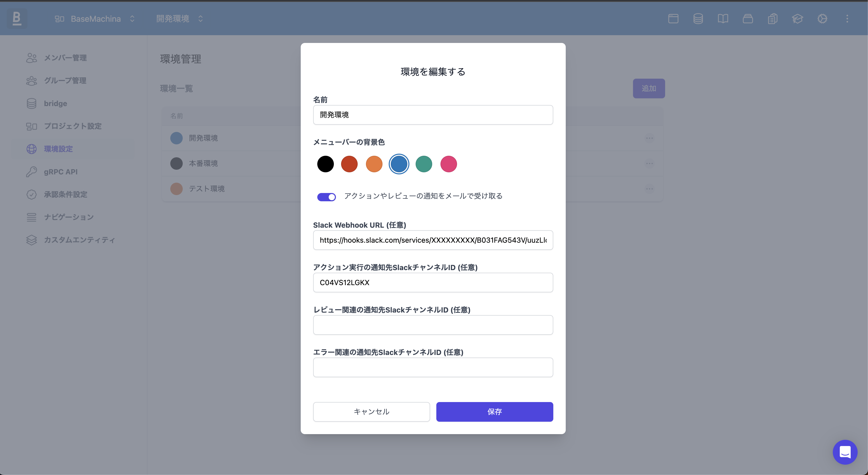868x475 pixels.
Task: Click the gRPC API key icon
Action: point(31,172)
